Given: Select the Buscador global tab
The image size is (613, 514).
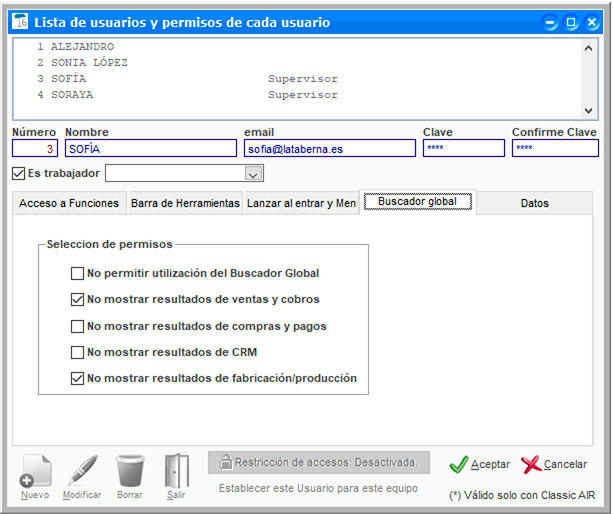Looking at the screenshot, I should tap(418, 202).
